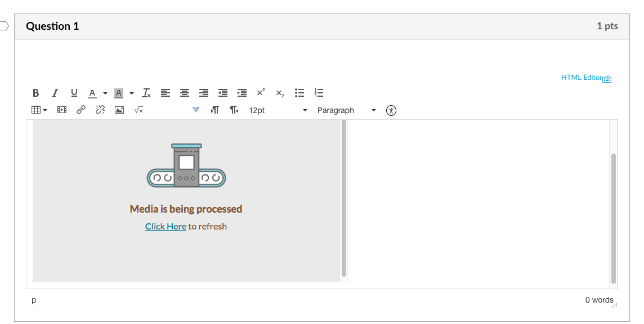The height and width of the screenshot is (324, 644).
Task: Apply superscript formatting
Action: [x=261, y=93]
